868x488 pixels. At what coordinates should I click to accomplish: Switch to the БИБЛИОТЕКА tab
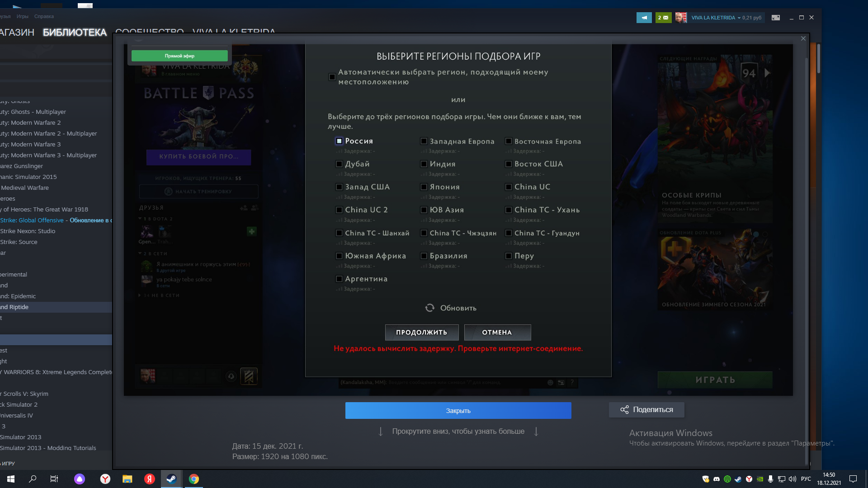click(75, 32)
